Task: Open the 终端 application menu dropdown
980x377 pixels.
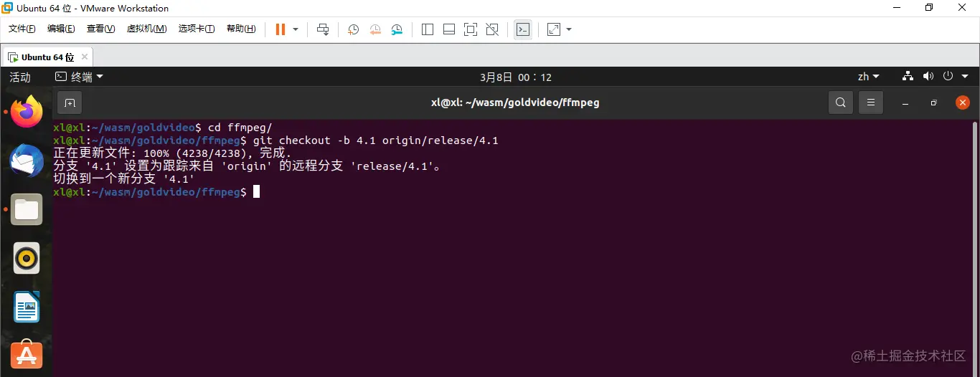Action: pyautogui.click(x=80, y=77)
